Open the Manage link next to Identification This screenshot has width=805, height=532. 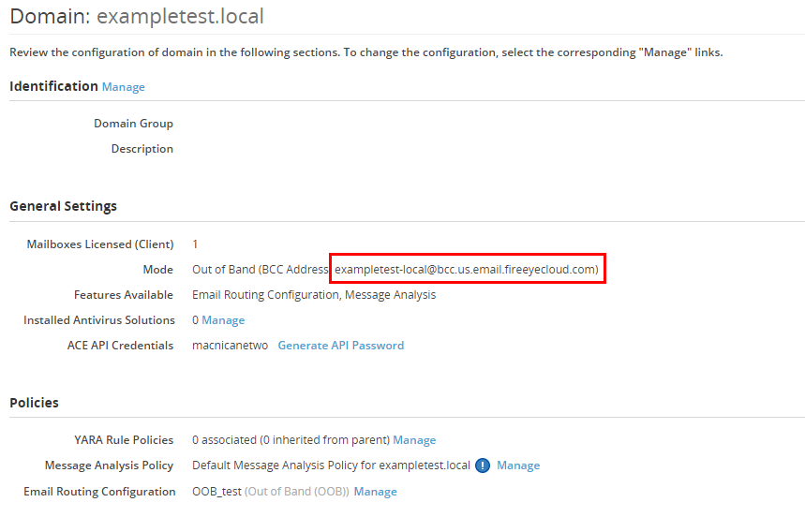coord(124,87)
